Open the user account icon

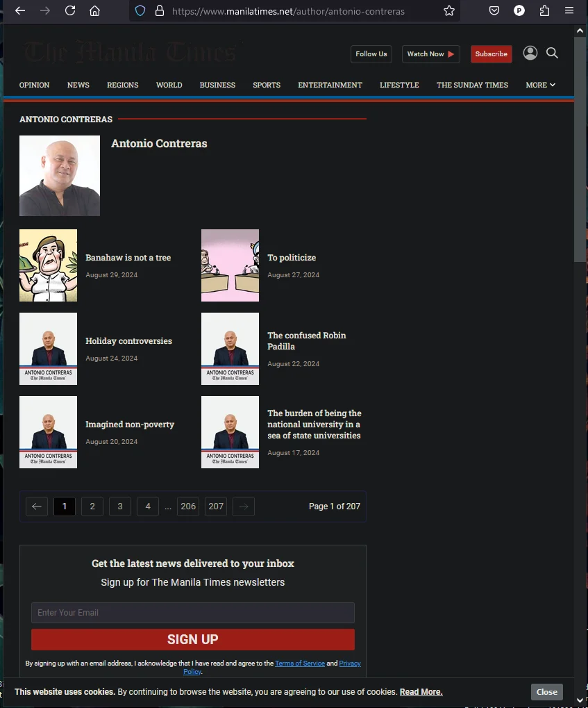tap(530, 53)
